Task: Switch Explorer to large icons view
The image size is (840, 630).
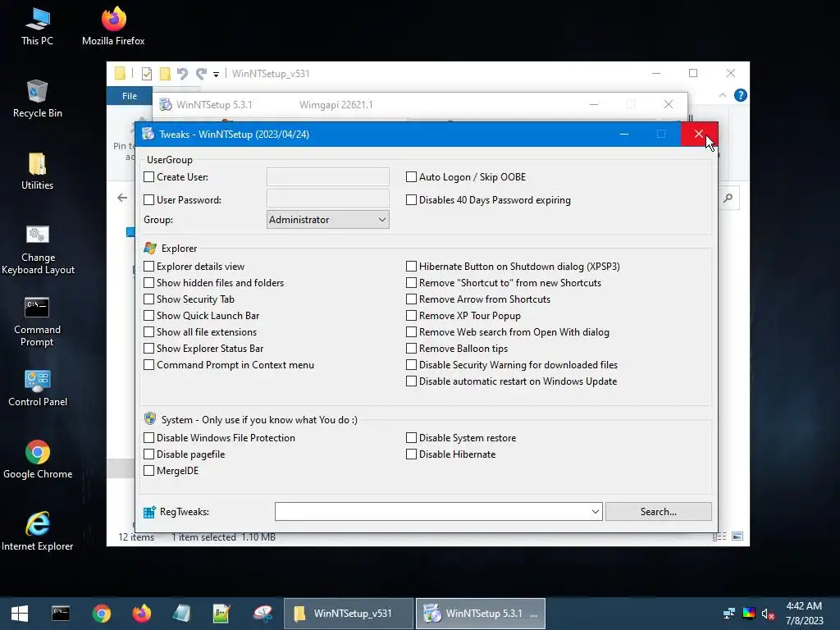Action: click(737, 536)
